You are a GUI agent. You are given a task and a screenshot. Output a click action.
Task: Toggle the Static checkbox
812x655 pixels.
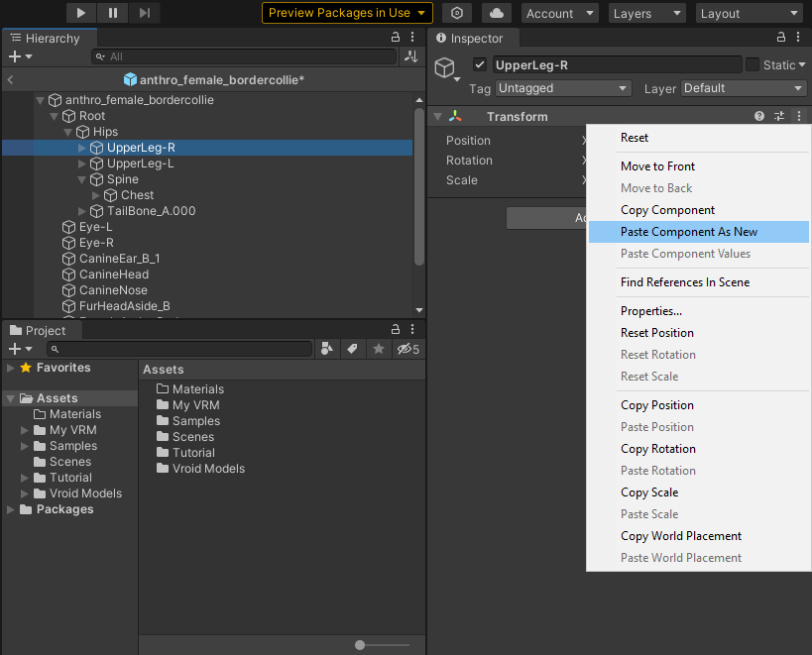coord(752,64)
